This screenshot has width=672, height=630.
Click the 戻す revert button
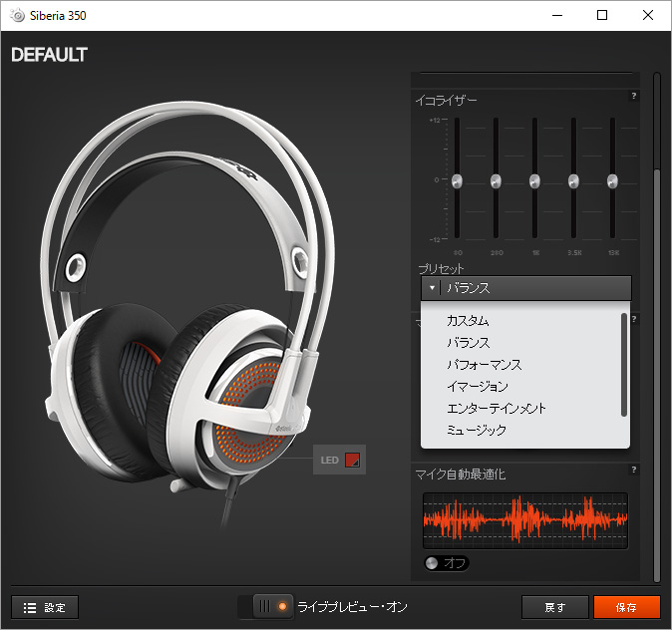[x=555, y=607]
